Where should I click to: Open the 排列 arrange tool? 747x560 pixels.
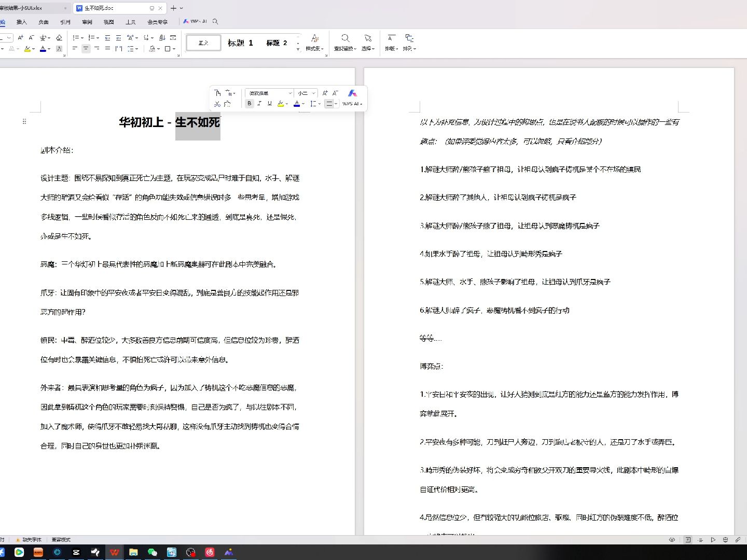(409, 43)
